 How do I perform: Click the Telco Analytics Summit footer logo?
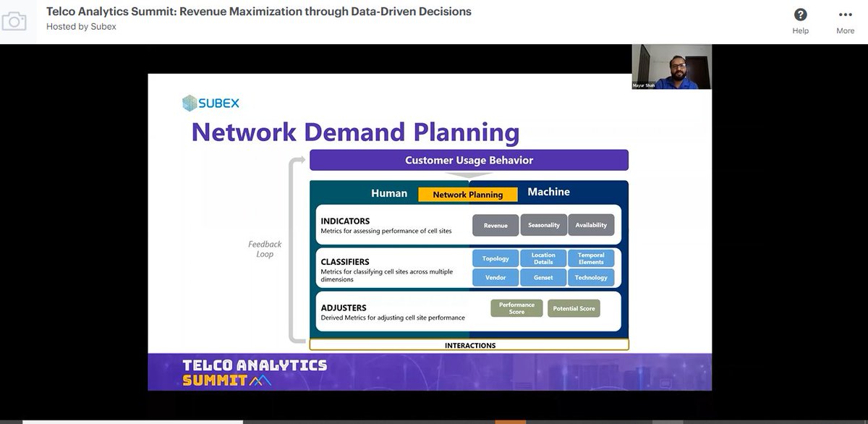coord(255,372)
